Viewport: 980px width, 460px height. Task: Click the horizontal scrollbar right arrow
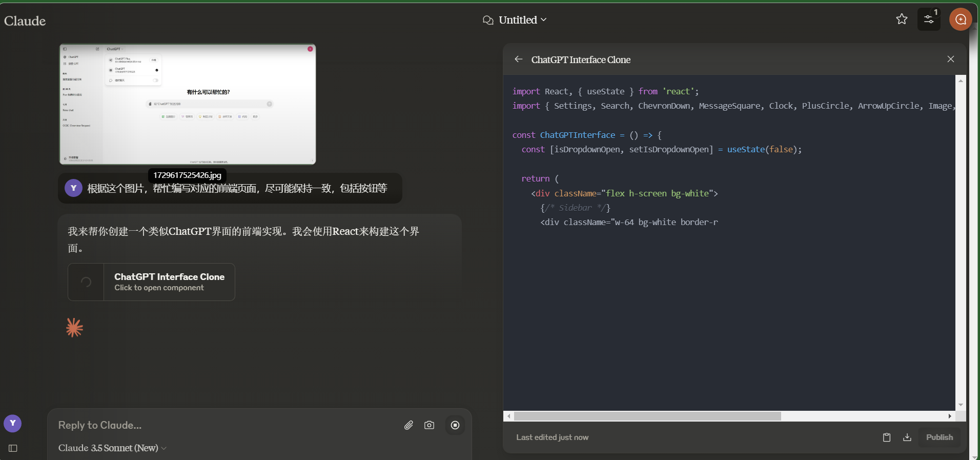click(x=950, y=416)
